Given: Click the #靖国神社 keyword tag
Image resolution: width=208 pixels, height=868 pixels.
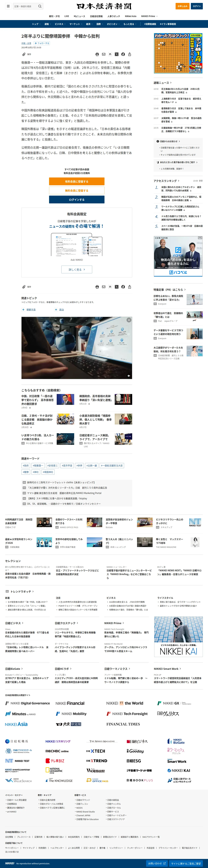Looking at the screenshot, I should (48, 472).
